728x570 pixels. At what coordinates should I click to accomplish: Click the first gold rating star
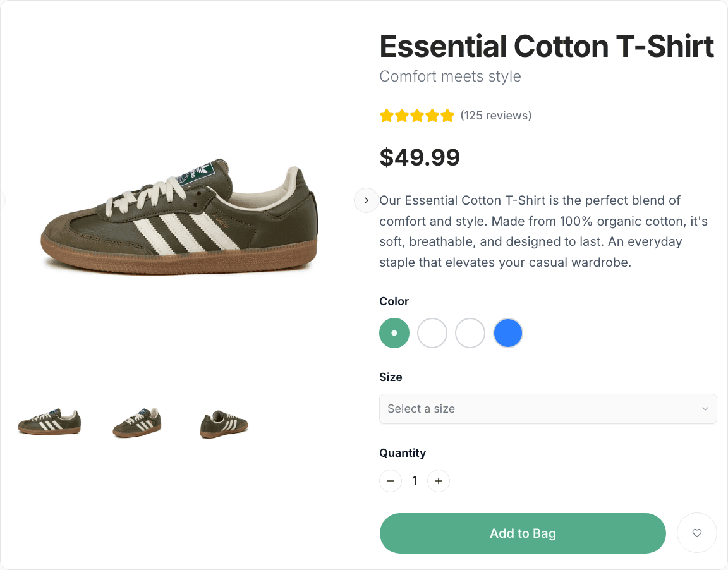pyautogui.click(x=386, y=115)
